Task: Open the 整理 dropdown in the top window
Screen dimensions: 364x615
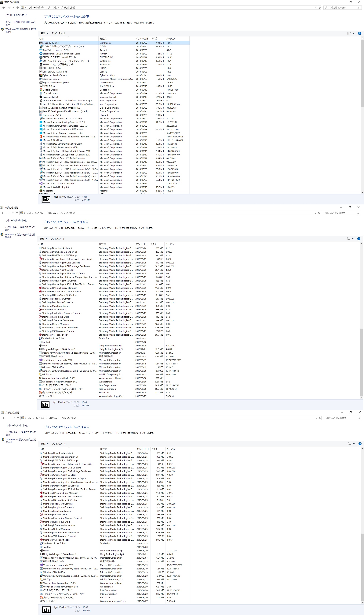Action: [x=44, y=33]
